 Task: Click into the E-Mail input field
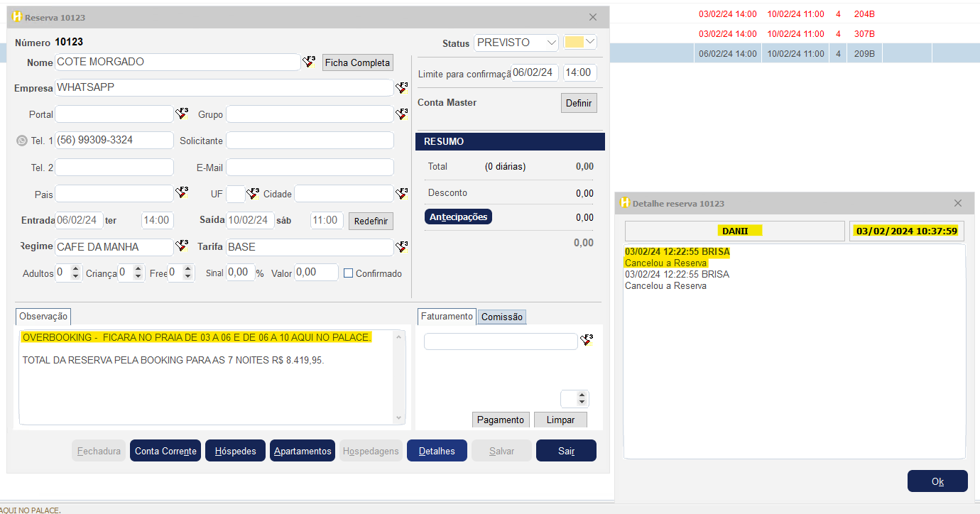310,168
